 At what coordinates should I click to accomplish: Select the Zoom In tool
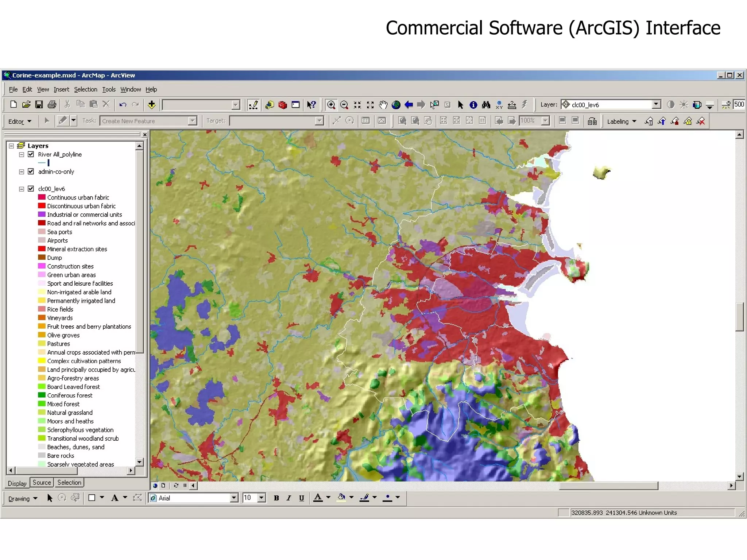pyautogui.click(x=331, y=105)
